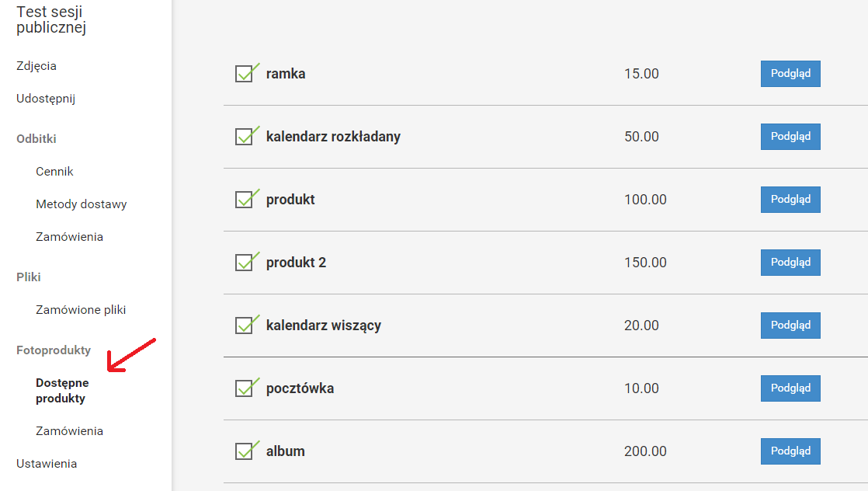Click Podgląd button for produkt 2
Screen dimensions: 868x491
click(x=790, y=263)
